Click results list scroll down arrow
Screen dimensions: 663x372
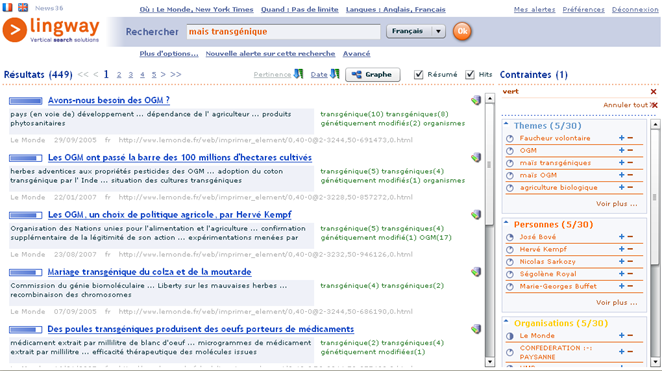click(490, 362)
